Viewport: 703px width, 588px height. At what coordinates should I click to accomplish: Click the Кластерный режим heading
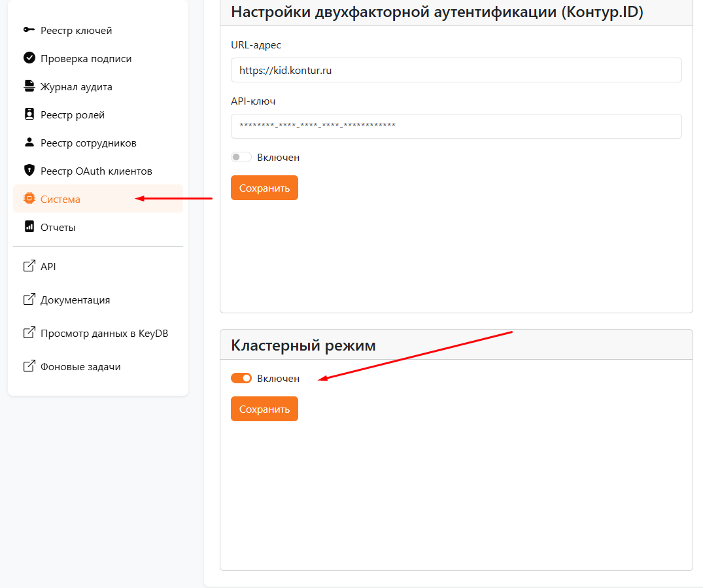pos(303,345)
